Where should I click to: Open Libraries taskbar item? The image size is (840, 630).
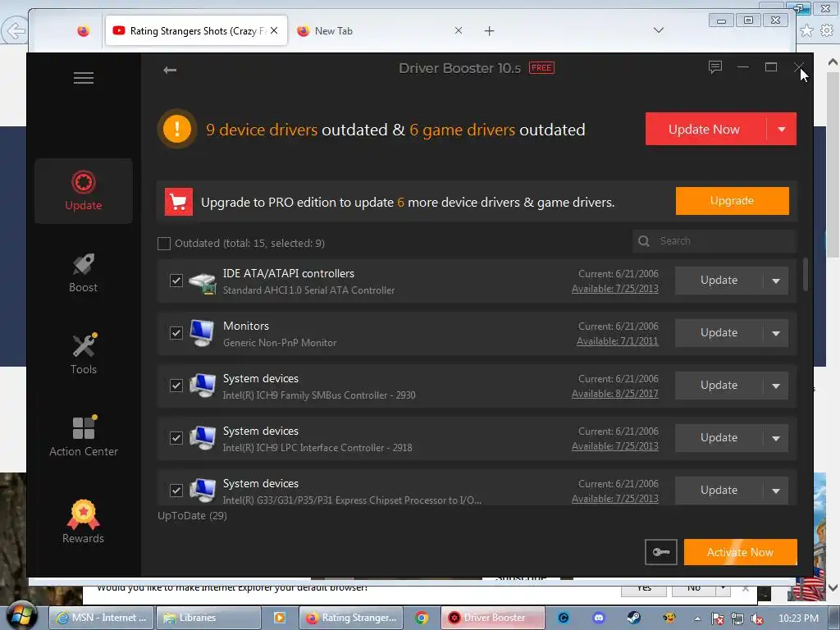pos(208,618)
